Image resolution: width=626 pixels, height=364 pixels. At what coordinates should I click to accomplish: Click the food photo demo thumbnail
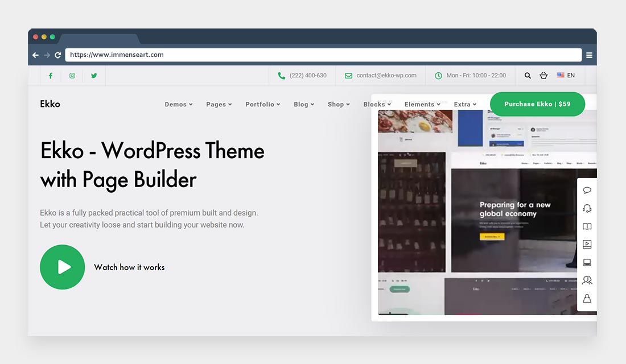click(415, 121)
